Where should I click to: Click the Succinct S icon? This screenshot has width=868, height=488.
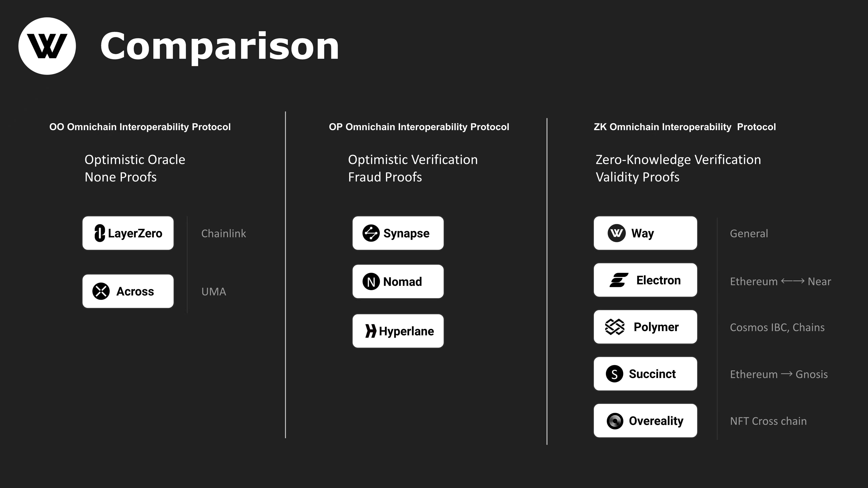point(614,374)
